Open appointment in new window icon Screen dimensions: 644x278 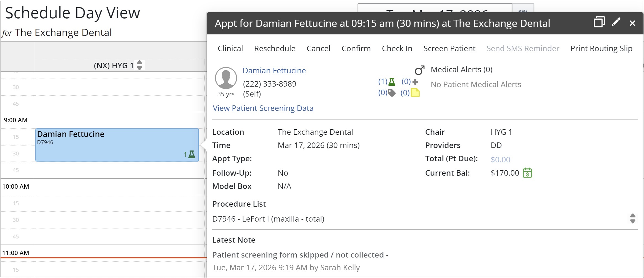(x=599, y=22)
